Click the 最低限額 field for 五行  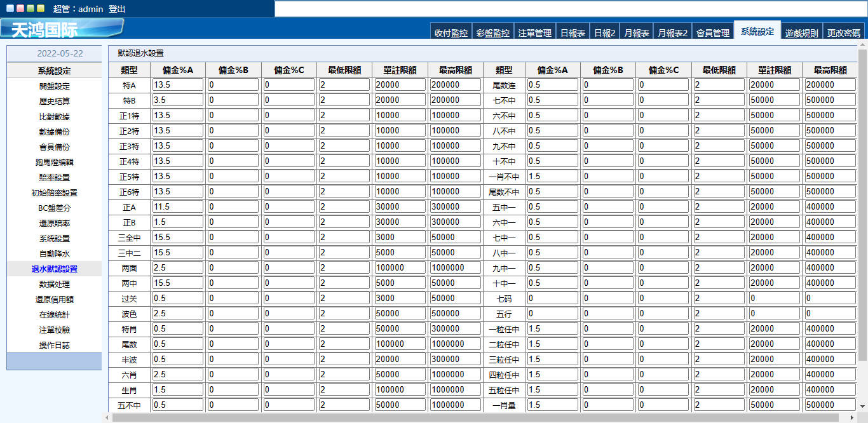pyautogui.click(x=719, y=313)
